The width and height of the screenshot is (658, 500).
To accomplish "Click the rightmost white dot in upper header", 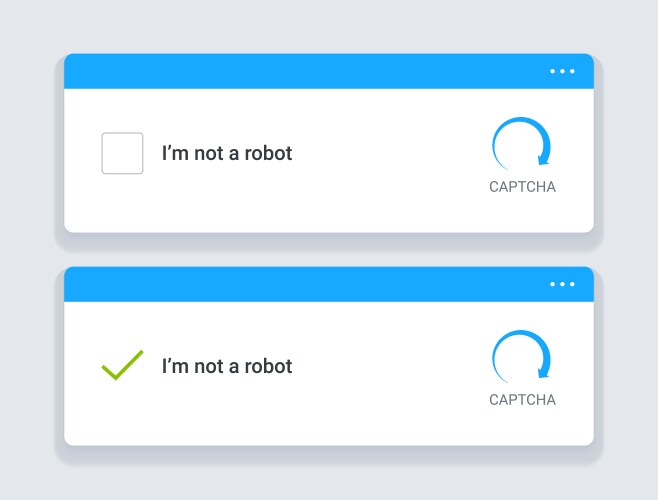I will coord(572,71).
